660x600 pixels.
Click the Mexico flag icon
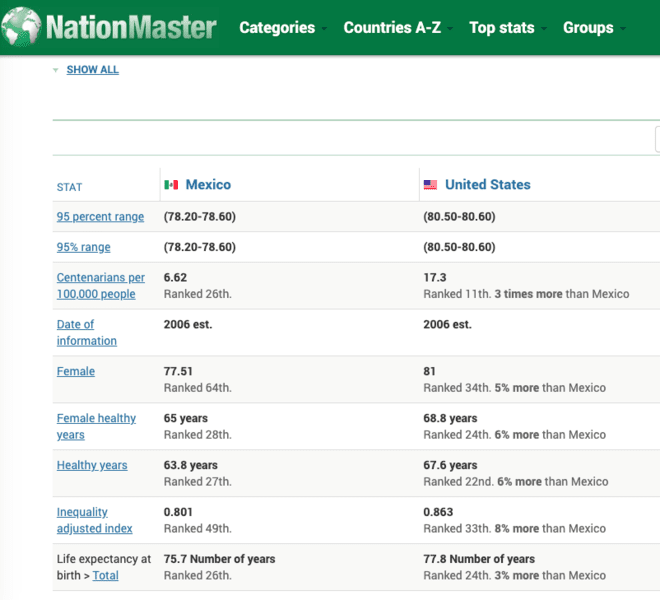click(x=171, y=185)
